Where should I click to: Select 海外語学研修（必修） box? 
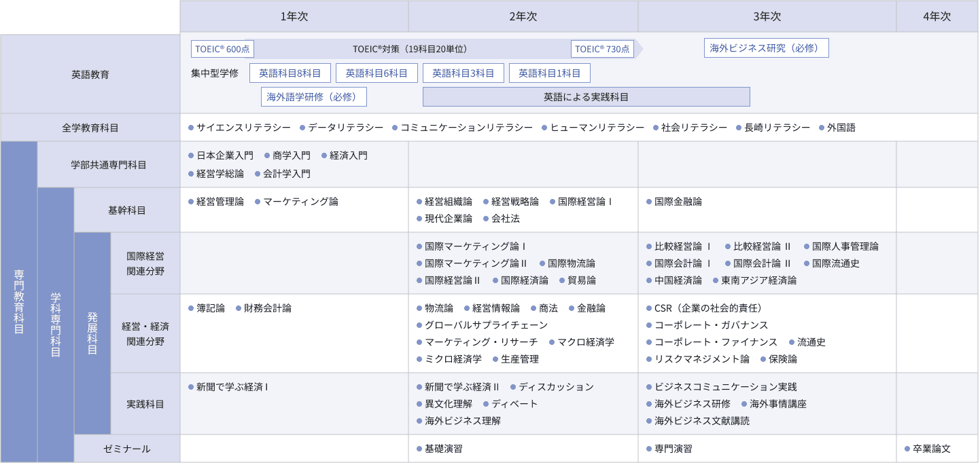[x=314, y=96]
